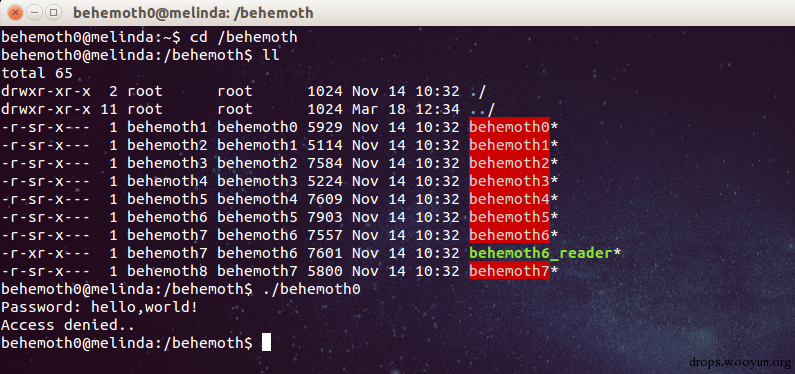This screenshot has width=795, height=374.
Task: Click the './' directory entry
Action: [478, 91]
